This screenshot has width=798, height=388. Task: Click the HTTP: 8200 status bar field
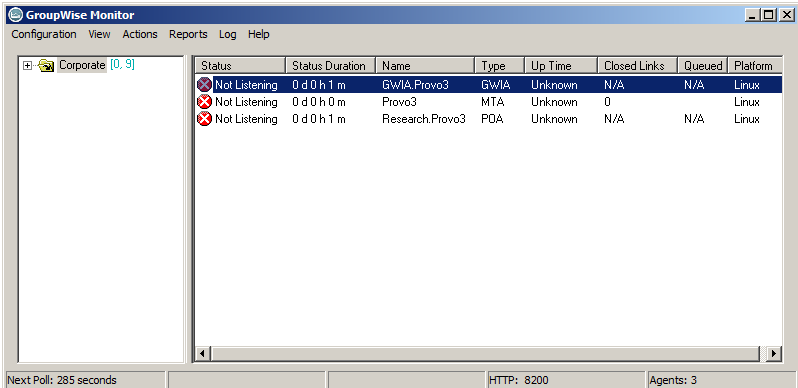[566, 380]
